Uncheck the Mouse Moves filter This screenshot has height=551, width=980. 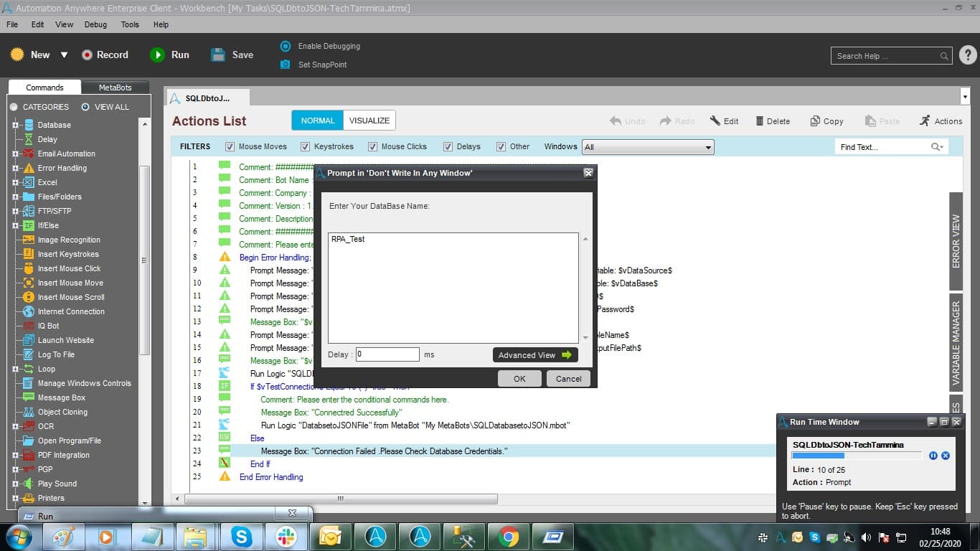[230, 146]
